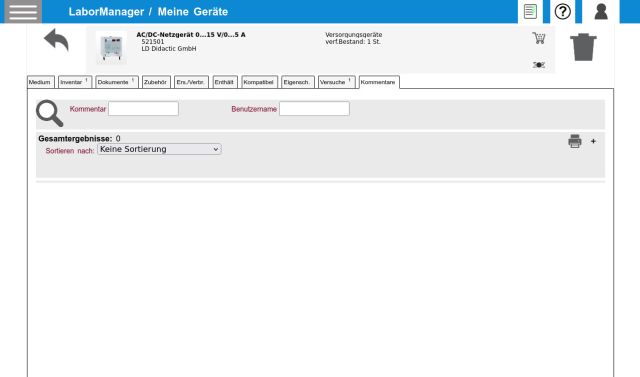This screenshot has height=377, width=640.
Task: Open the Dokumente tab
Action: coord(117,82)
